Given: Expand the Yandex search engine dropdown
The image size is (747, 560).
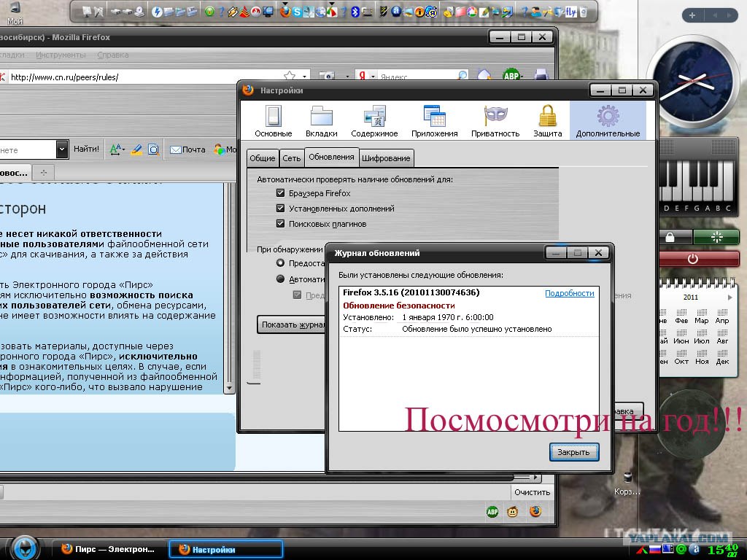Looking at the screenshot, I should tap(372, 77).
